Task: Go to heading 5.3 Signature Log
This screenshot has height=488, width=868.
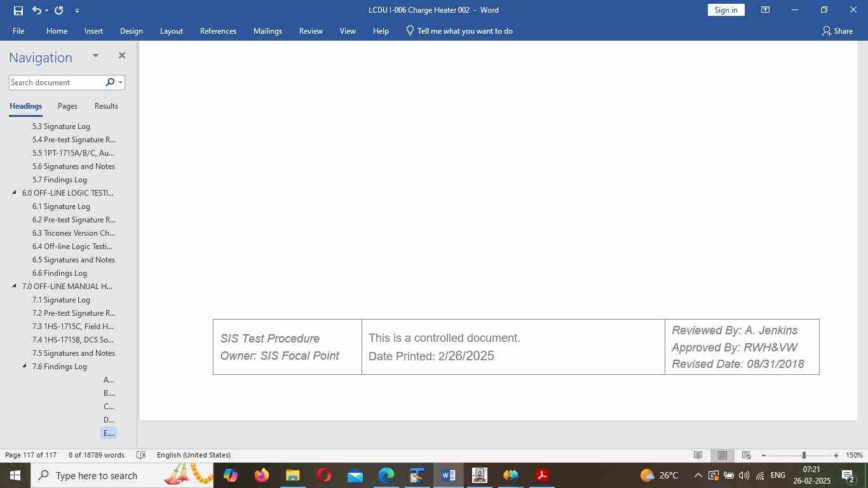Action: (61, 126)
